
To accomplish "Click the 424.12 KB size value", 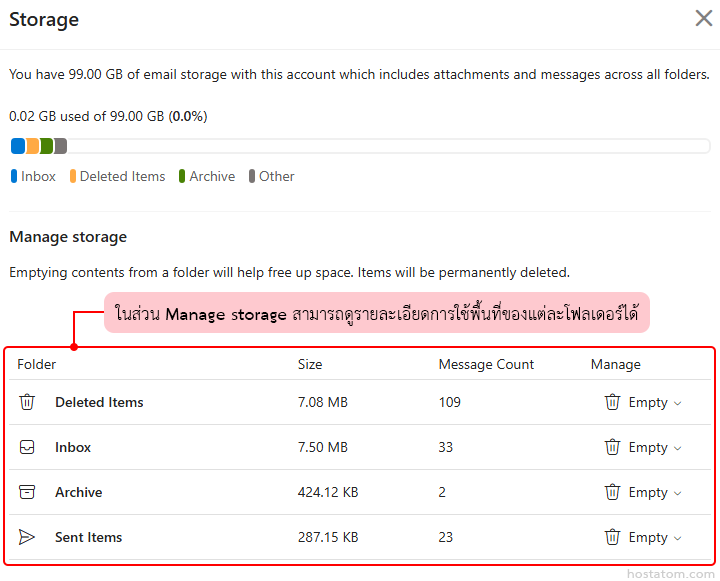I will coord(328,492).
